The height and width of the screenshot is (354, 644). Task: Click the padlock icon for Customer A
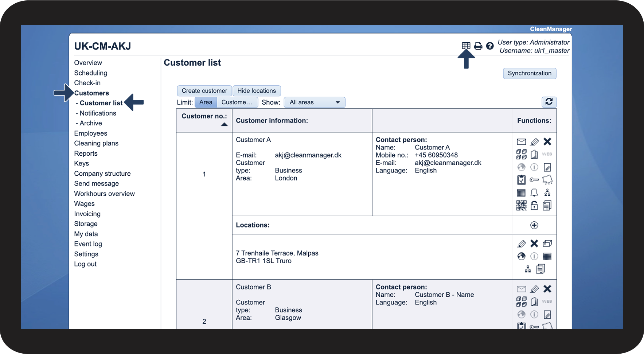pyautogui.click(x=534, y=206)
